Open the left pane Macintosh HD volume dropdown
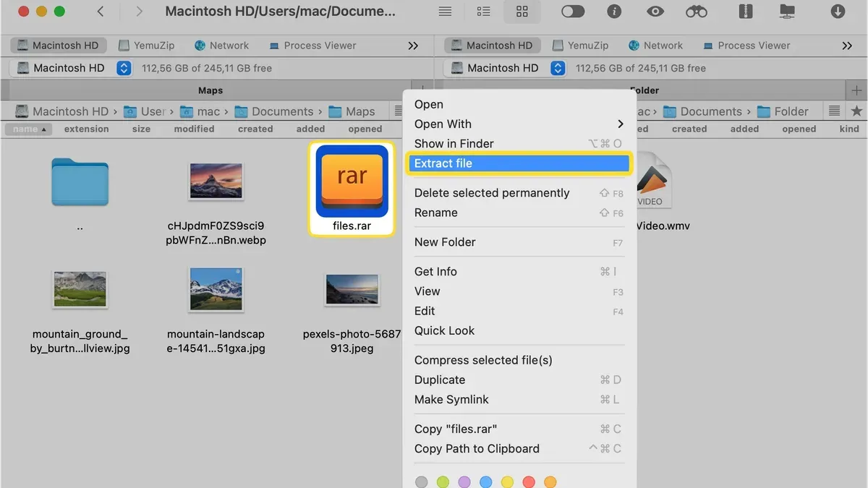The height and width of the screenshot is (488, 868). [71, 68]
